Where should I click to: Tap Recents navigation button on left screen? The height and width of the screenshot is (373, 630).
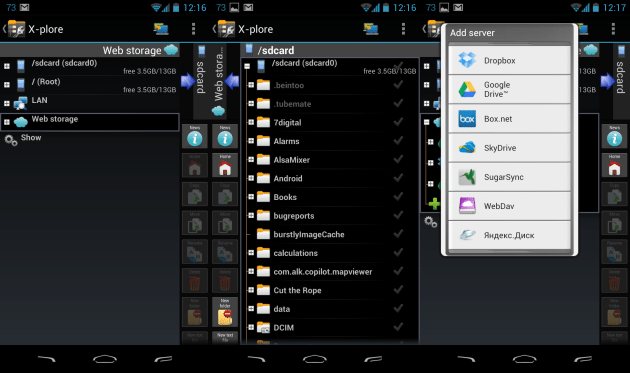click(163, 359)
